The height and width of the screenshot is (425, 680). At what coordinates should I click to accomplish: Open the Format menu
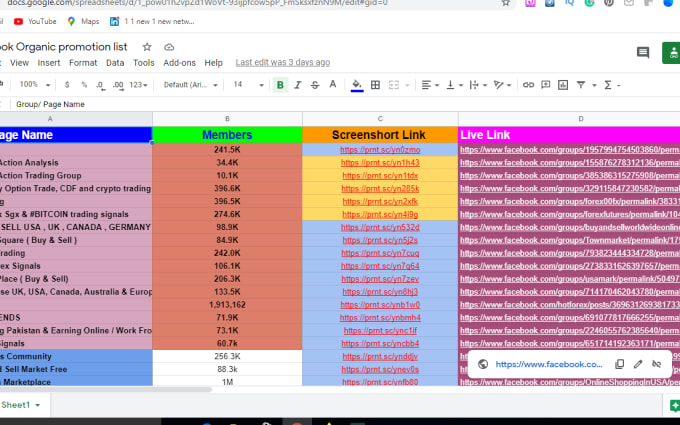(83, 63)
